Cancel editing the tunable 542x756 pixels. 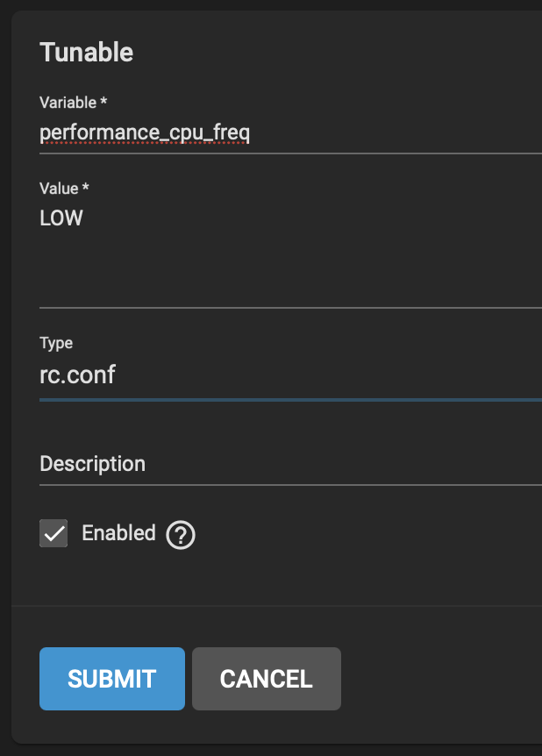coord(267,678)
